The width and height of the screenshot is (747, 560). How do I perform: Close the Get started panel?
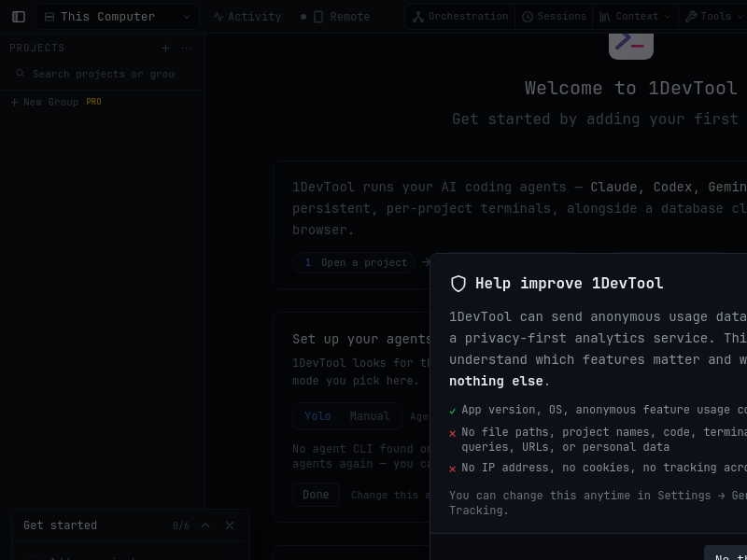[x=230, y=525]
